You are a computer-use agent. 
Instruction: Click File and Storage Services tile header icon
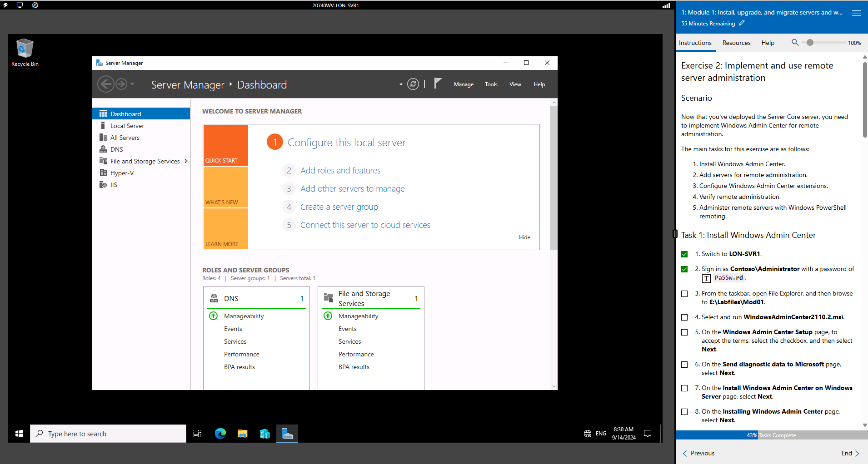(329, 298)
